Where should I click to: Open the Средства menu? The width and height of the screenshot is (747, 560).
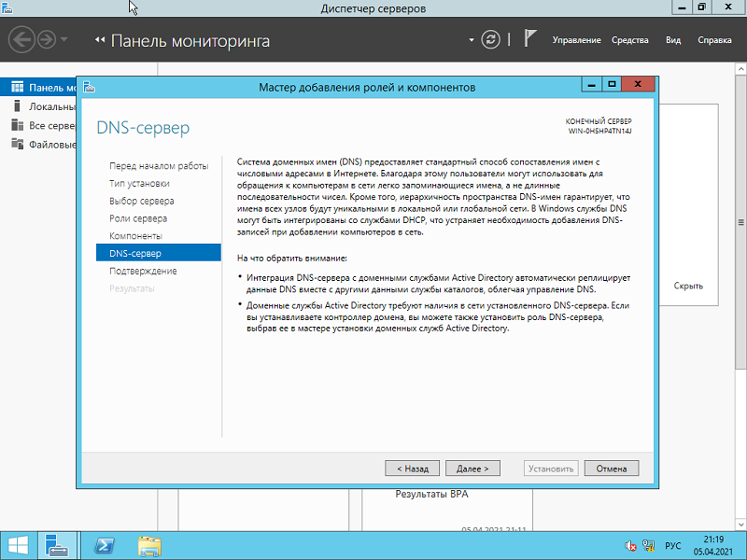(x=629, y=40)
